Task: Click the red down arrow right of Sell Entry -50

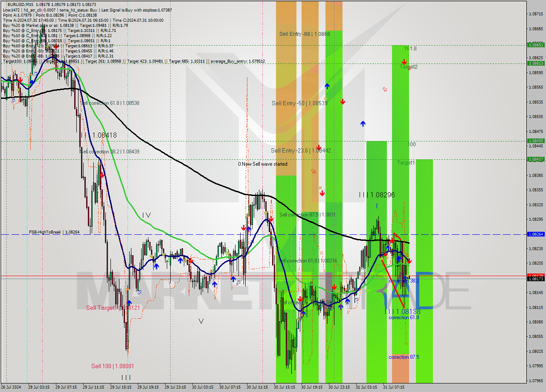Action: click(343, 101)
